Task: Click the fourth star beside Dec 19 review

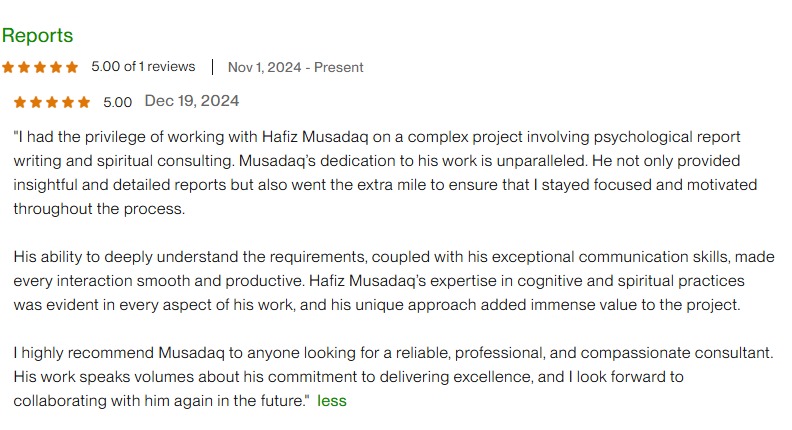Action: point(68,103)
